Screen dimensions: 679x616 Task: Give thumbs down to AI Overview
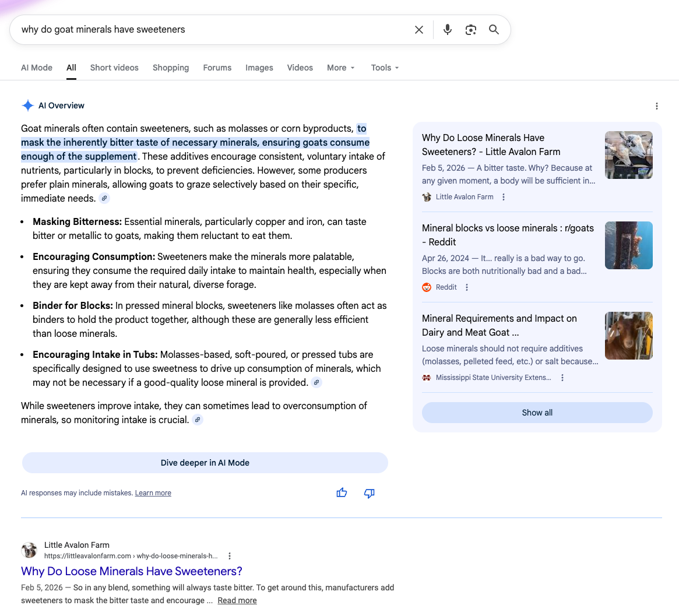(369, 493)
